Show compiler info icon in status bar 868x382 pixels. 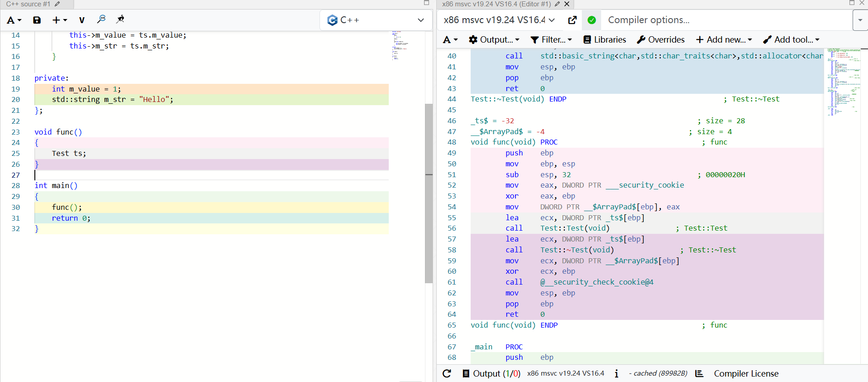616,373
